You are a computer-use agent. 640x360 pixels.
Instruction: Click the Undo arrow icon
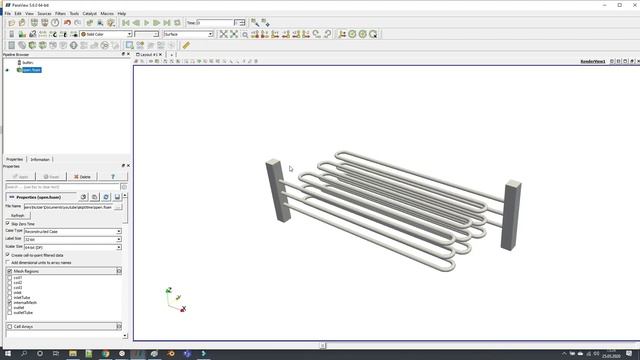(x=67, y=23)
